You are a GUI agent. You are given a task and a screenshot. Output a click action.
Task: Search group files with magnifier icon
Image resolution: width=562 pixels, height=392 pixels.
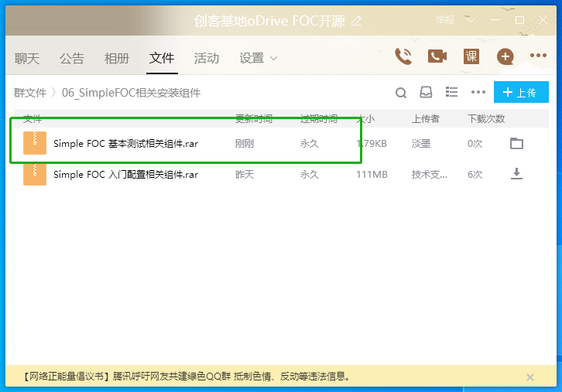(x=401, y=93)
